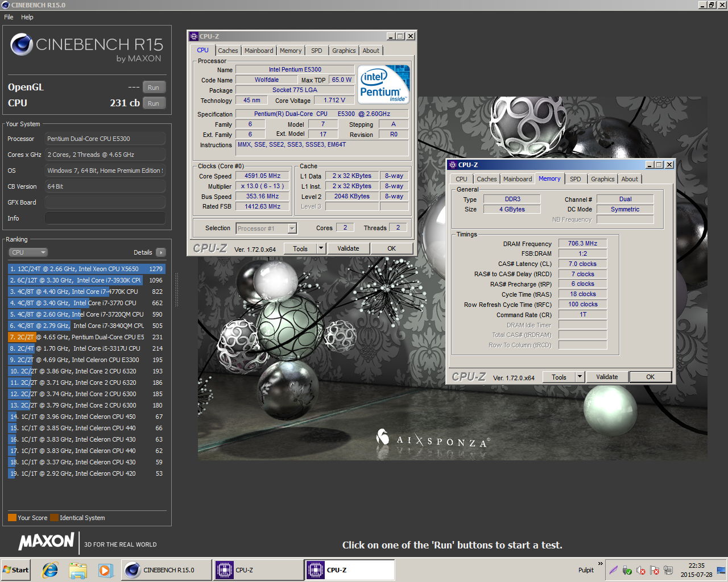Run the OpenGL benchmark

point(154,88)
